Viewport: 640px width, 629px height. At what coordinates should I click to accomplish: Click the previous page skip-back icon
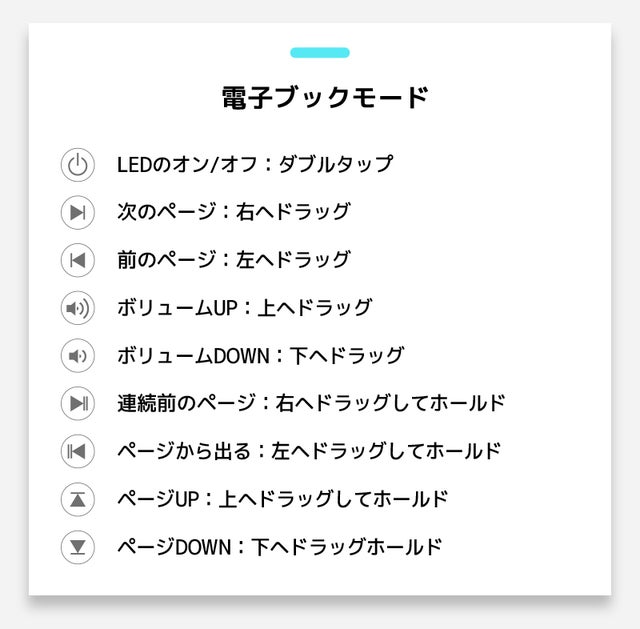coord(78,260)
